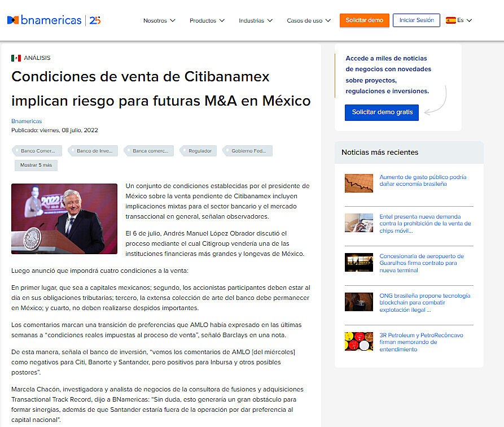Expand the Nosotros chevron arrow
Image resolution: width=504 pixels, height=427 pixels.
tap(173, 20)
